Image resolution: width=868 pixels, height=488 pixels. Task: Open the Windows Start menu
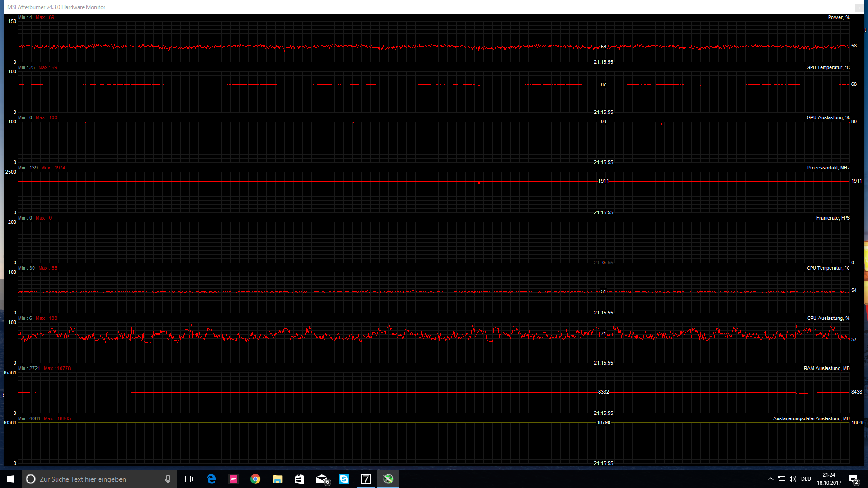pyautogui.click(x=11, y=479)
